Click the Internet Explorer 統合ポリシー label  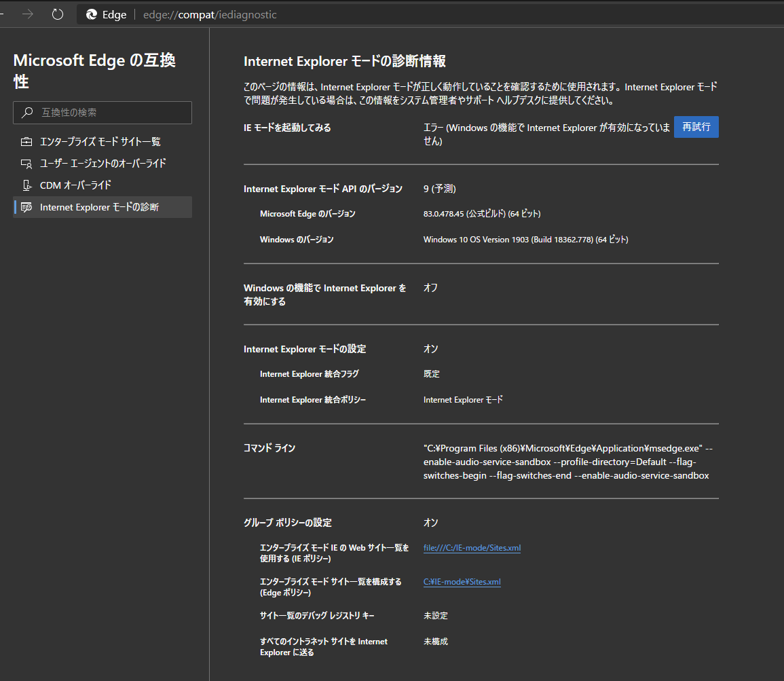[x=312, y=400]
